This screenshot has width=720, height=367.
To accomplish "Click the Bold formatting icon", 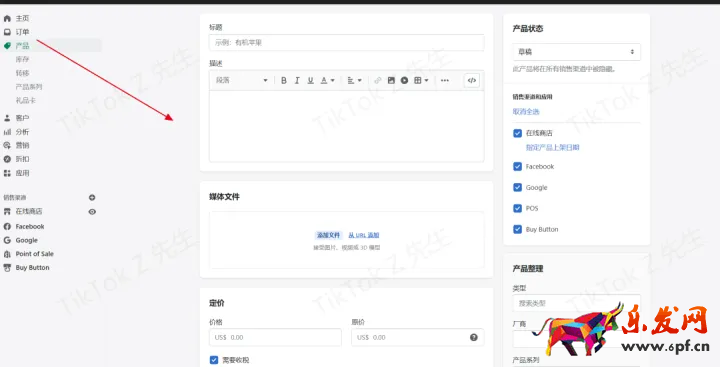I will (x=284, y=80).
